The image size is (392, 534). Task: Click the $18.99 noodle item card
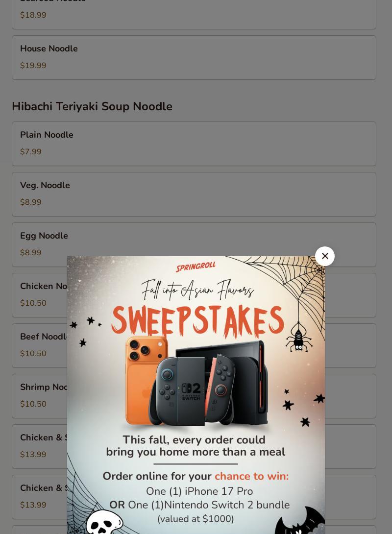pos(194,14)
